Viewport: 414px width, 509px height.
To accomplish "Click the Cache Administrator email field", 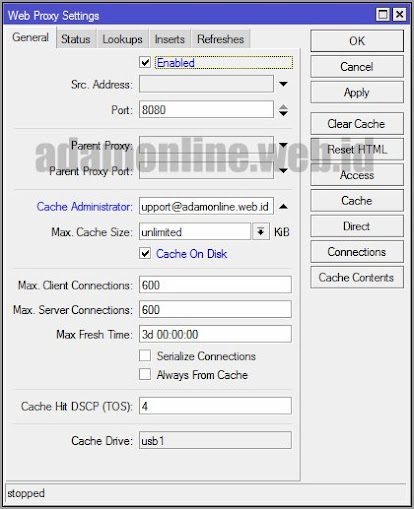I will (206, 206).
